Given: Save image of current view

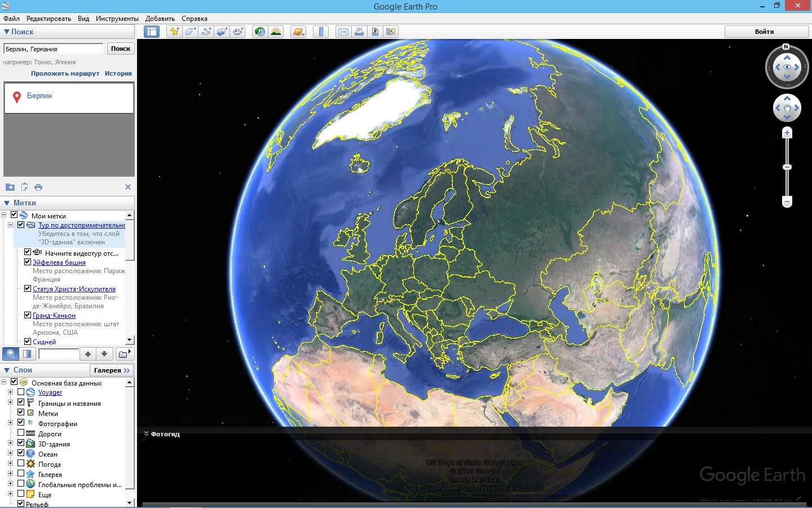Looking at the screenshot, I should coord(374,32).
